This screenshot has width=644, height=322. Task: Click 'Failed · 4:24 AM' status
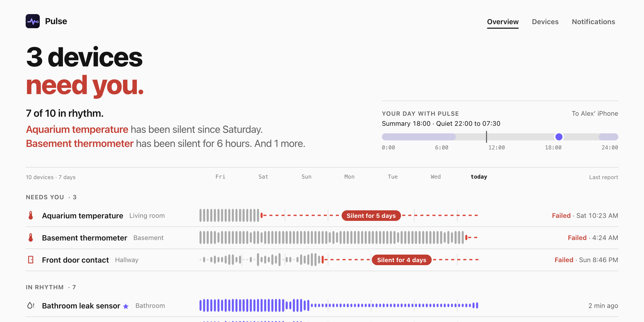[593, 238]
